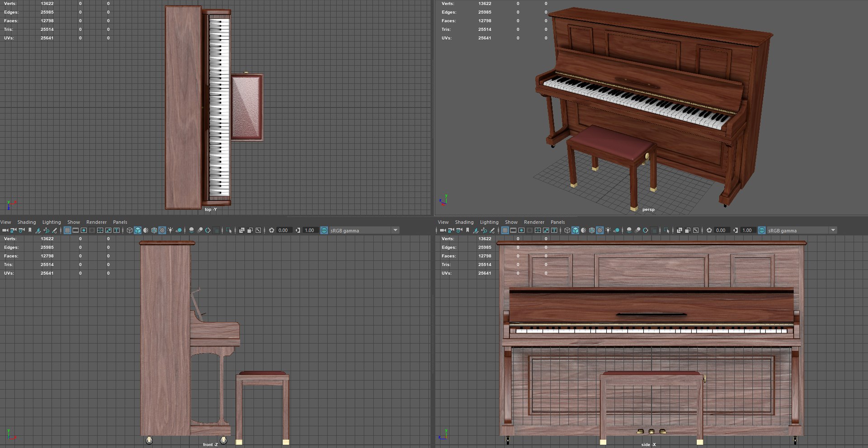Toggle Isolate Select icon in front panel
This screenshot has height=448, width=868.
229,230
